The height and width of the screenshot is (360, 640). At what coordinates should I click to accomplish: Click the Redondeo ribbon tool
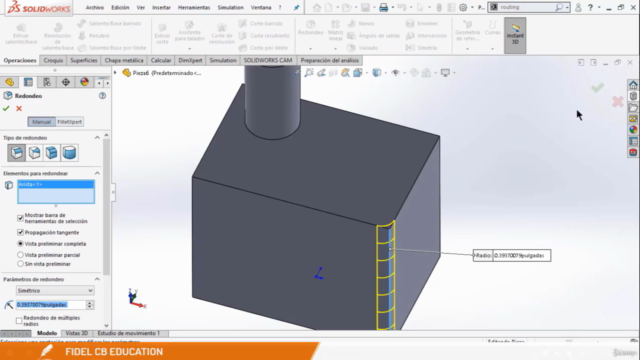click(x=311, y=28)
